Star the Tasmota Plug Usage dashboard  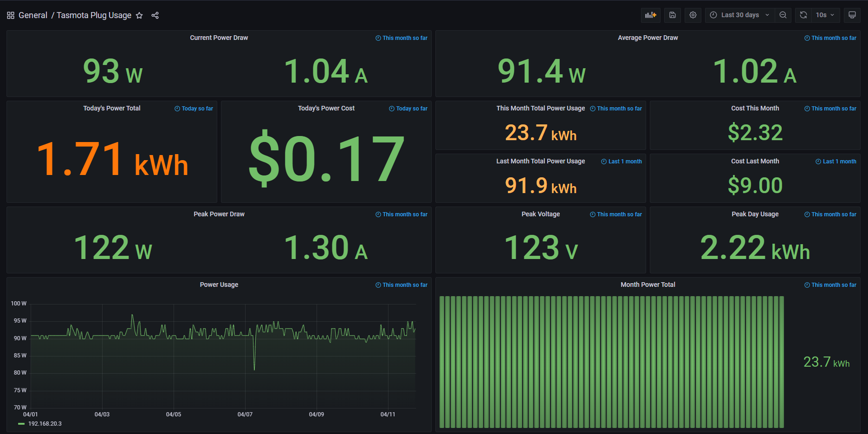[x=139, y=15]
